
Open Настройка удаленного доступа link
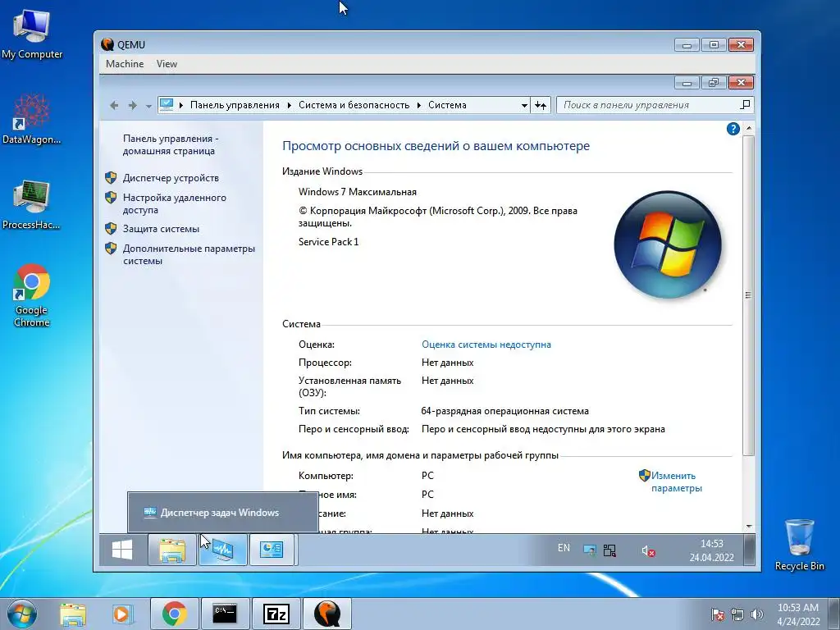[x=174, y=203]
